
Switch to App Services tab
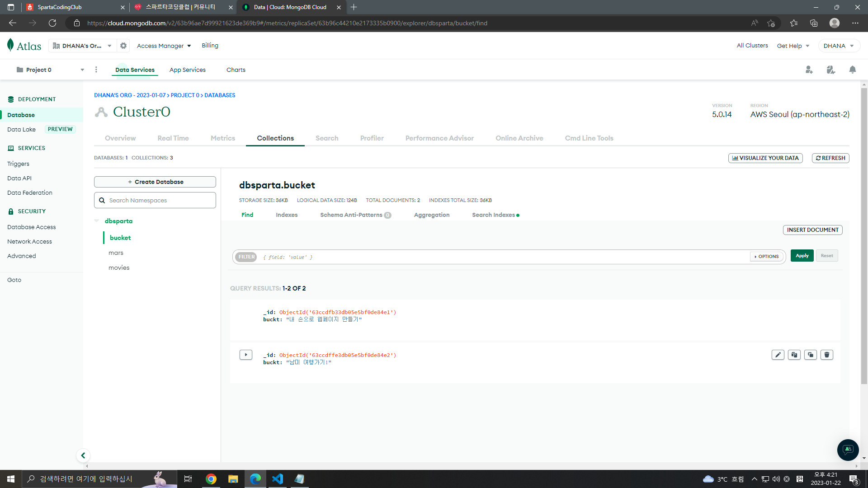click(x=188, y=70)
